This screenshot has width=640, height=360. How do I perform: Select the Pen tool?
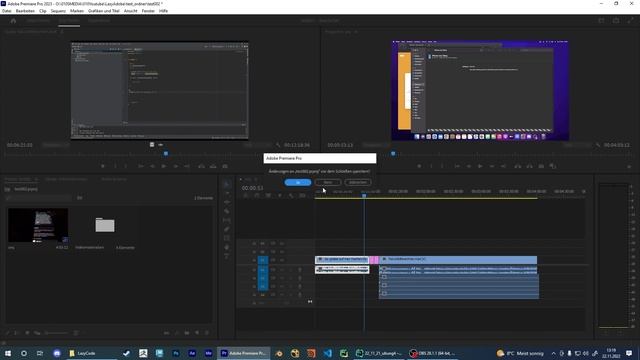[227, 229]
